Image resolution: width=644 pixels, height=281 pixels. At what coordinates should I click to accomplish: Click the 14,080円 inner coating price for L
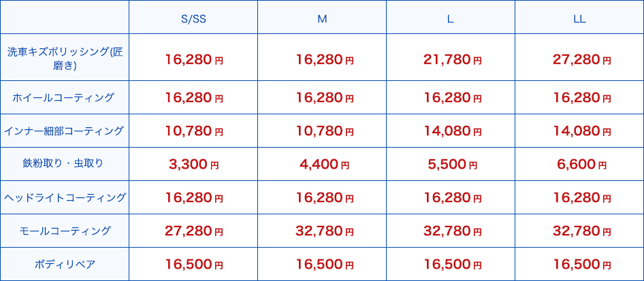tap(453, 131)
